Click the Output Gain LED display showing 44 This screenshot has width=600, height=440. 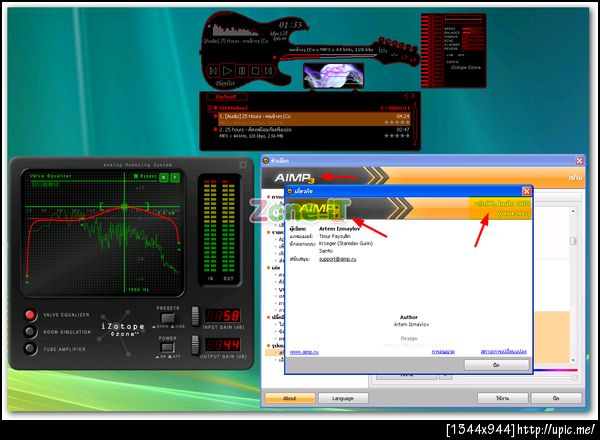[x=223, y=345]
